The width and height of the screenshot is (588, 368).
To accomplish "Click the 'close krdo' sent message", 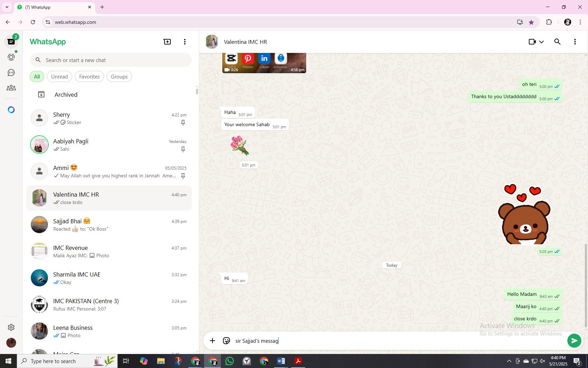I will pyautogui.click(x=536, y=319).
